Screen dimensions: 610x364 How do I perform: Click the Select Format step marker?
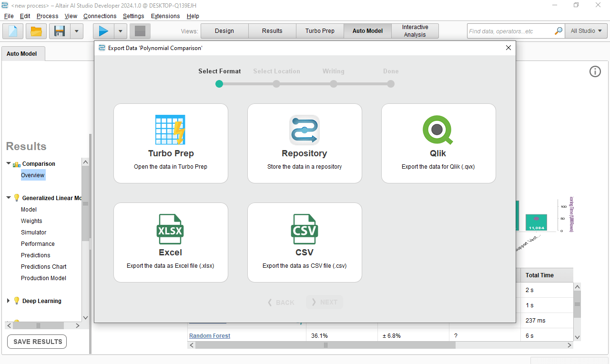219,84
